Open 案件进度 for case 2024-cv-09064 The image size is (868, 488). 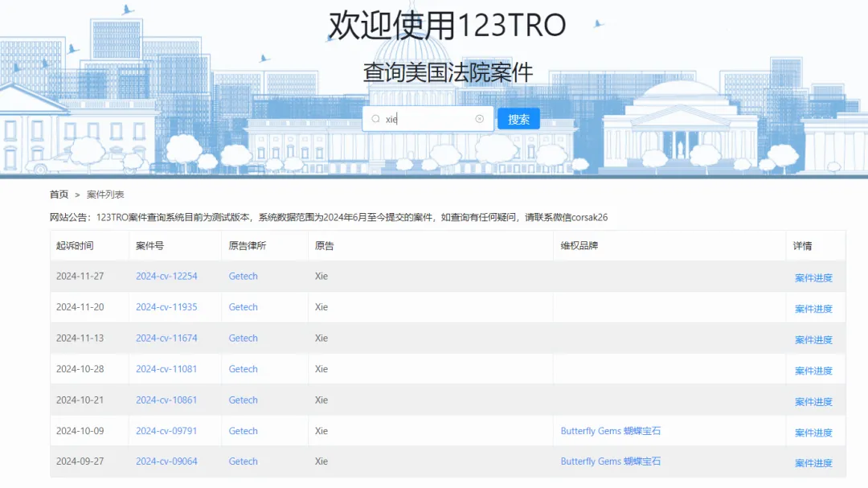[813, 463]
